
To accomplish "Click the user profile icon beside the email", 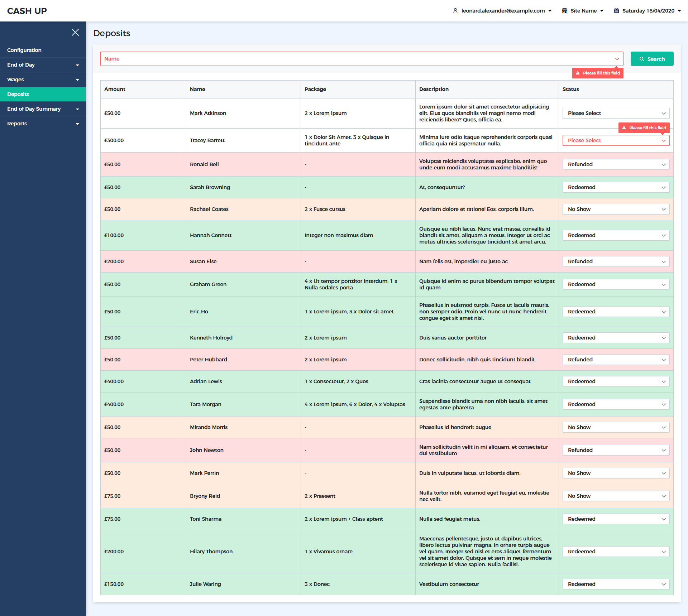I will tap(455, 11).
